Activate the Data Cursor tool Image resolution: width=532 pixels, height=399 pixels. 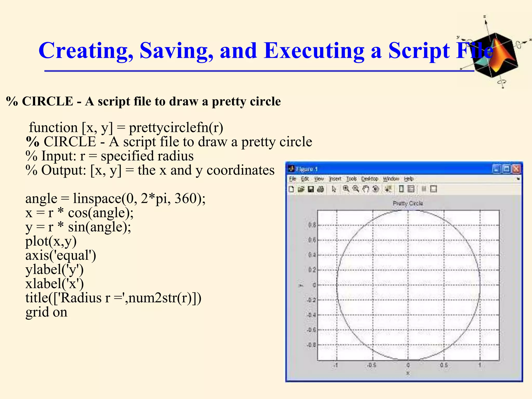[x=388, y=189]
